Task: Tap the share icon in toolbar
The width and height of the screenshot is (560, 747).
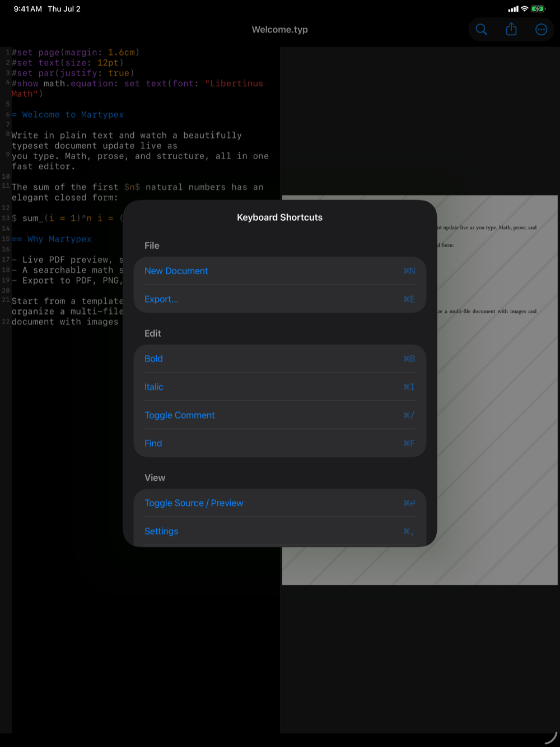Action: (x=511, y=30)
